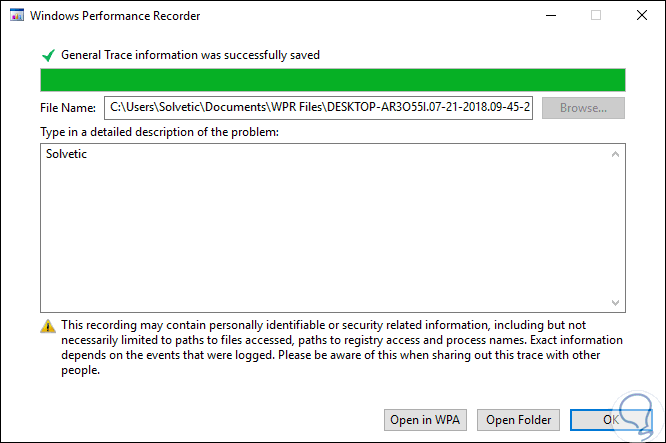Click the green progress bar

pos(332,80)
